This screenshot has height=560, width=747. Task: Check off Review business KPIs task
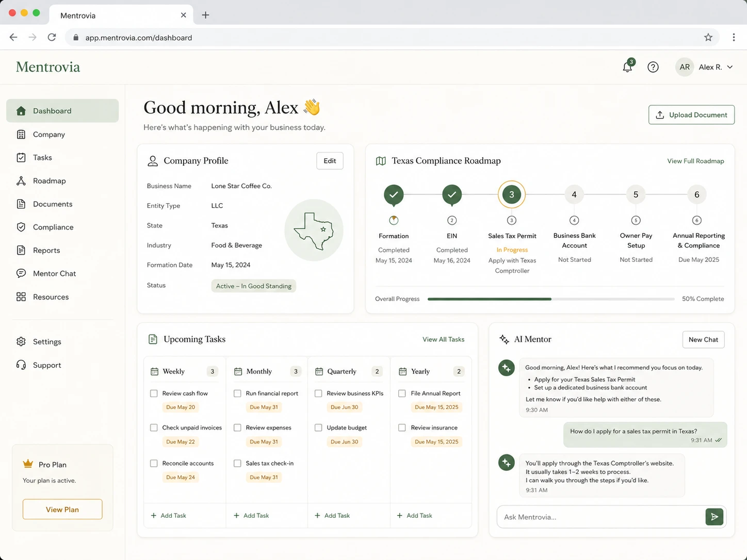(318, 393)
